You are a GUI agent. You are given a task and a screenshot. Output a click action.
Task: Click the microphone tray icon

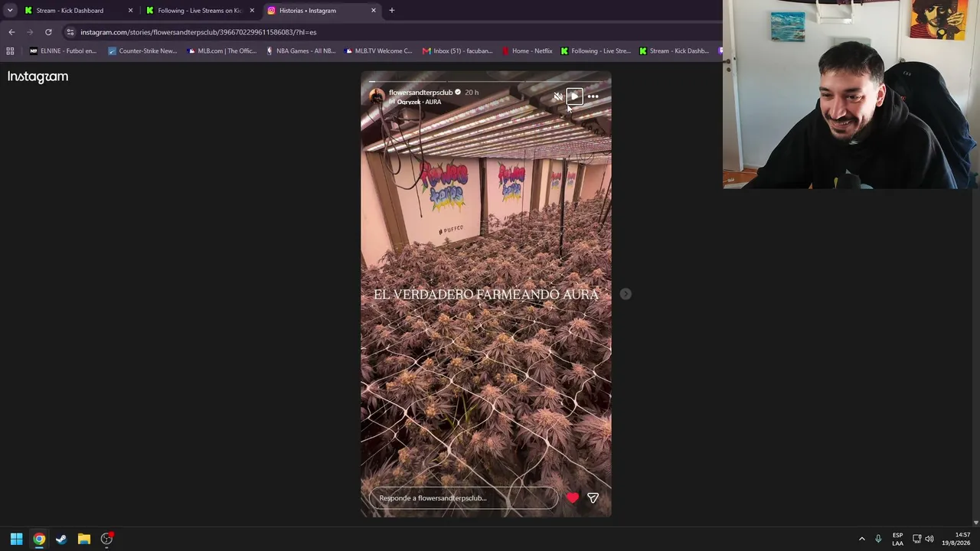(878, 539)
